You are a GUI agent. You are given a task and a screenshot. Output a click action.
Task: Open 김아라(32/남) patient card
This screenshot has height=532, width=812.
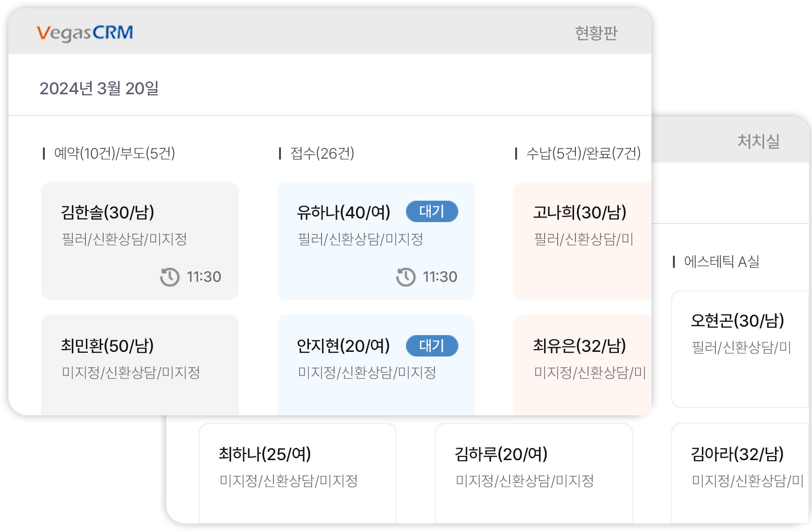point(740,473)
